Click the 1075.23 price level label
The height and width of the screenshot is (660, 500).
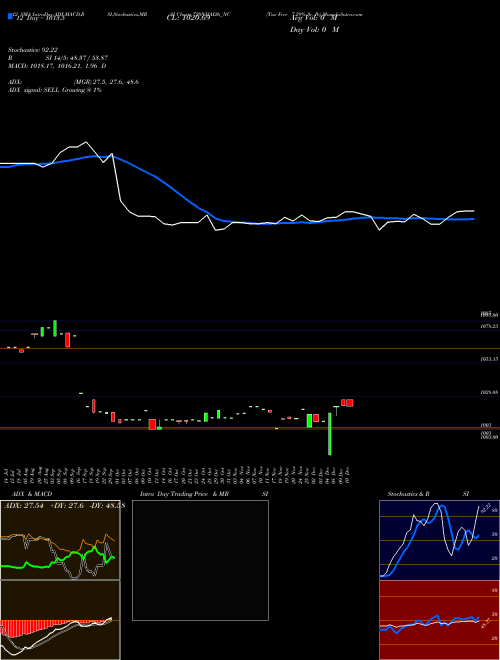coord(489,326)
